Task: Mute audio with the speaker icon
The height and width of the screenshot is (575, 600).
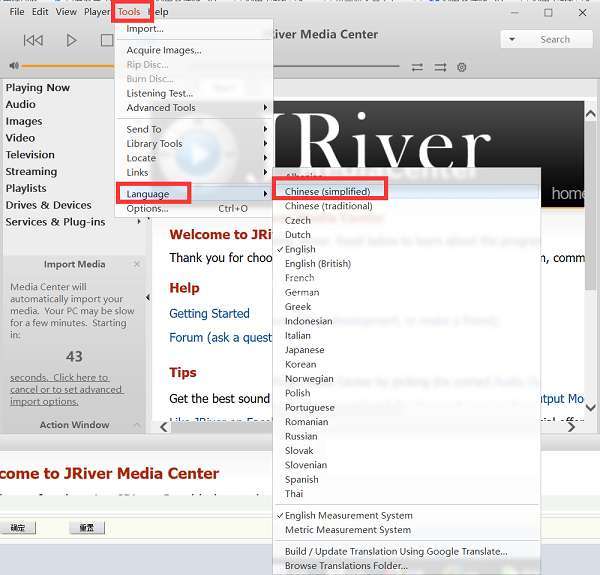Action: pyautogui.click(x=14, y=66)
